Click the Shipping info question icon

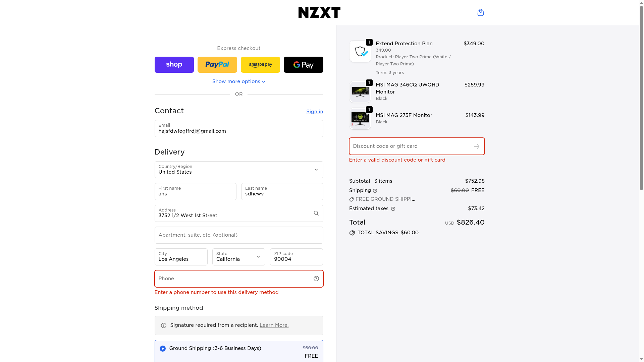pos(375,191)
